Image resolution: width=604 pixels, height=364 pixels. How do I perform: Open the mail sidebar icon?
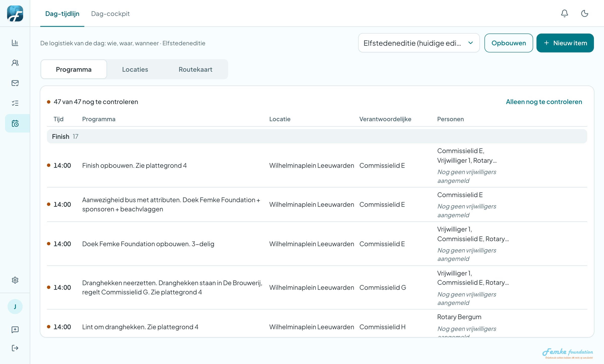pyautogui.click(x=15, y=83)
